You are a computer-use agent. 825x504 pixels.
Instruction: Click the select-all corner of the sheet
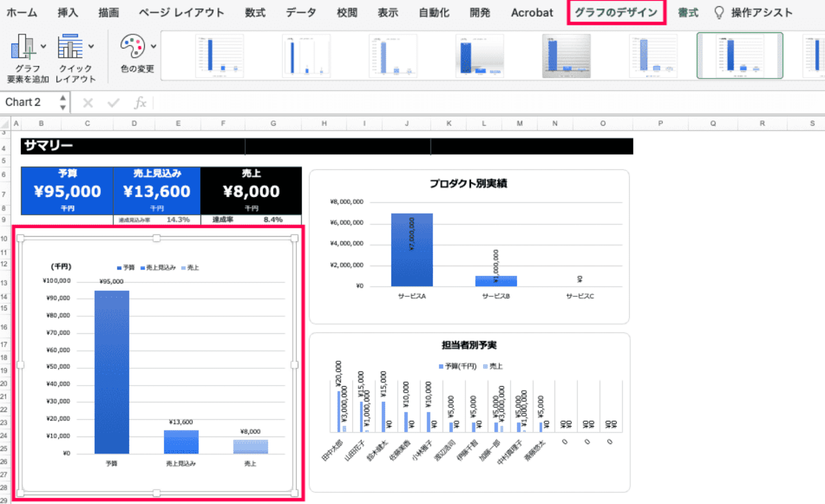pos(5,124)
